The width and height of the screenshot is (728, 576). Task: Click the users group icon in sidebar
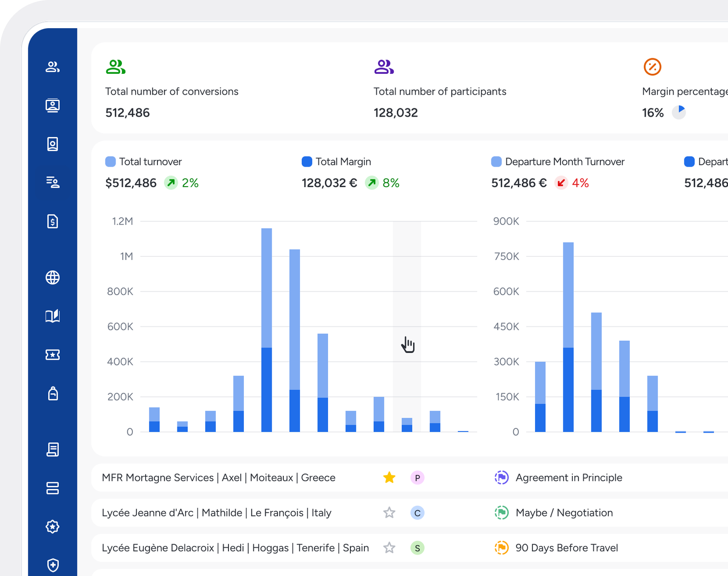click(53, 67)
